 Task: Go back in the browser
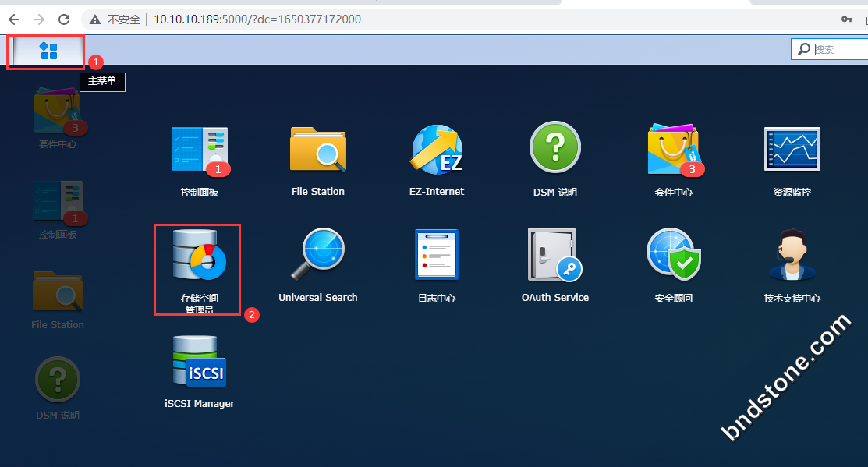tap(14, 19)
